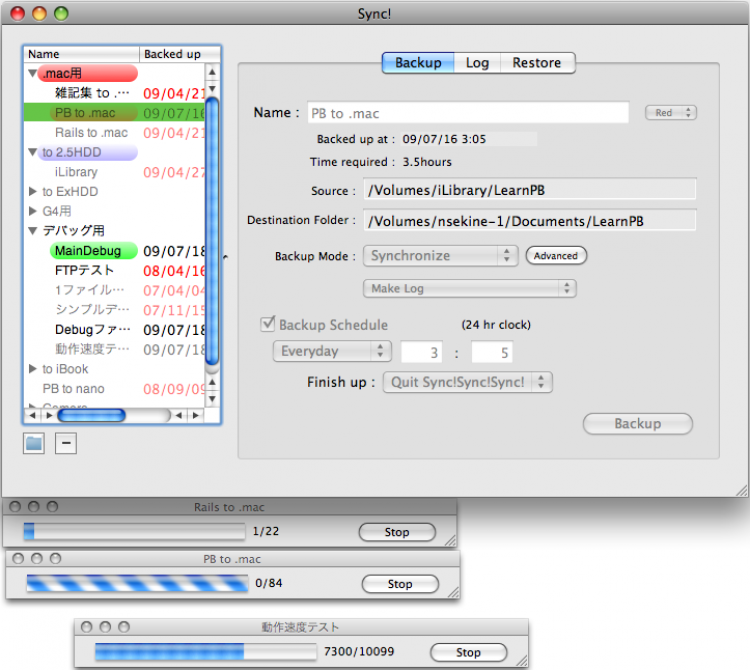Click the 7300/10099 progress count
Screen dimensions: 750x670
click(x=359, y=651)
